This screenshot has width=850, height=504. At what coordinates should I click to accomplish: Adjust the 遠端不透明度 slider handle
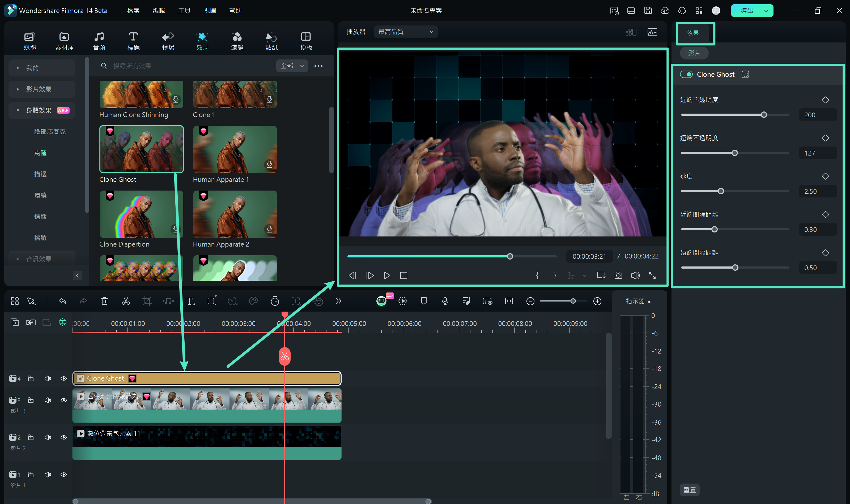click(735, 153)
